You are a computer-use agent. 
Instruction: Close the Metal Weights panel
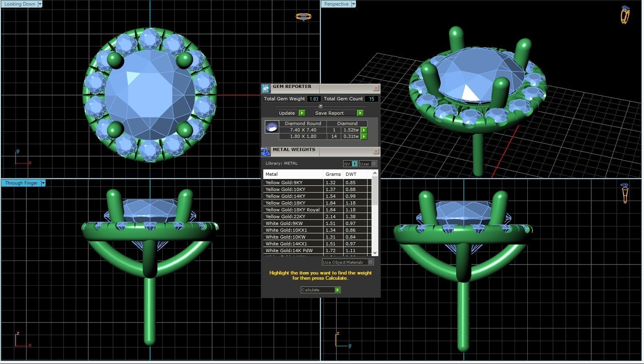376,151
